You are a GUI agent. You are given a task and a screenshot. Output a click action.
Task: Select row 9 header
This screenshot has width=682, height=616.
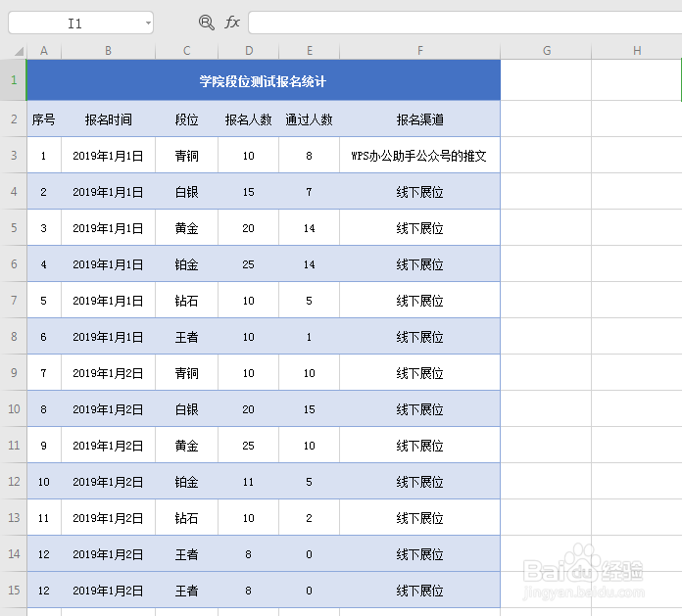point(14,372)
